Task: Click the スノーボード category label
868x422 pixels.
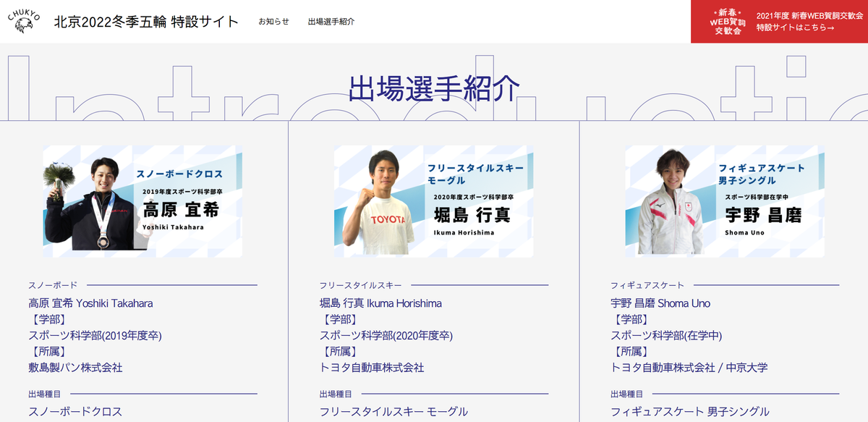Action: point(53,285)
